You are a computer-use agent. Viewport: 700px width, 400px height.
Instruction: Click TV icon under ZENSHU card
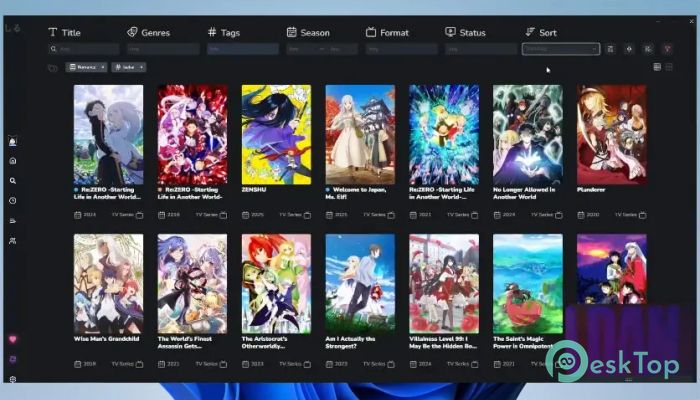[x=307, y=215]
